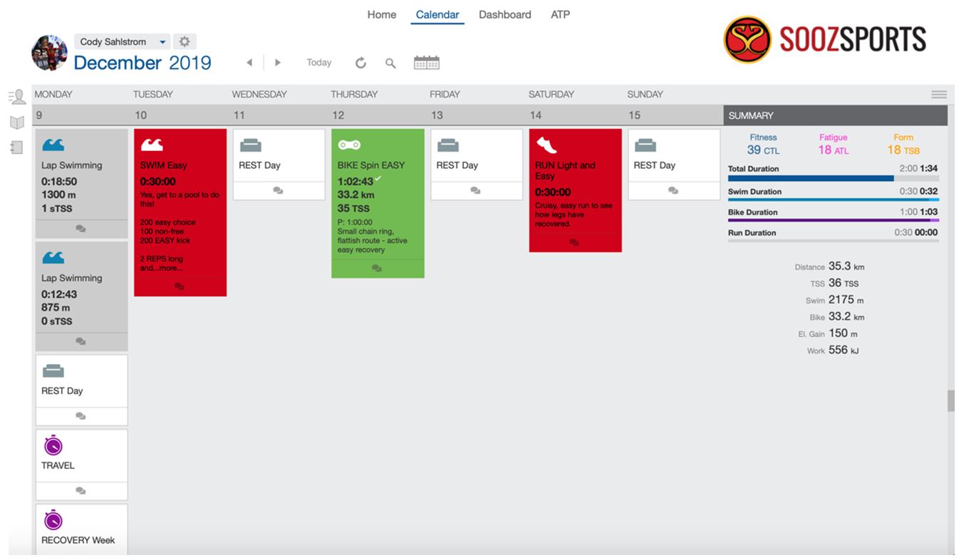The height and width of the screenshot is (560, 959).
Task: Switch to the Dashboard tab
Action: click(x=504, y=14)
